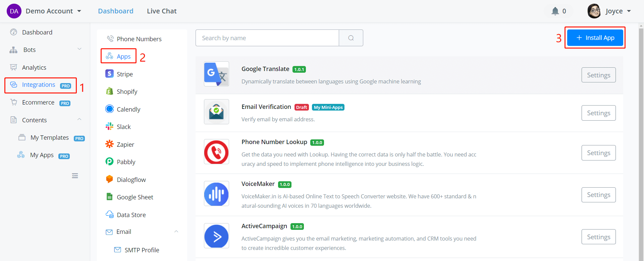Open My Apps under Contents
The width and height of the screenshot is (644, 261).
point(42,155)
